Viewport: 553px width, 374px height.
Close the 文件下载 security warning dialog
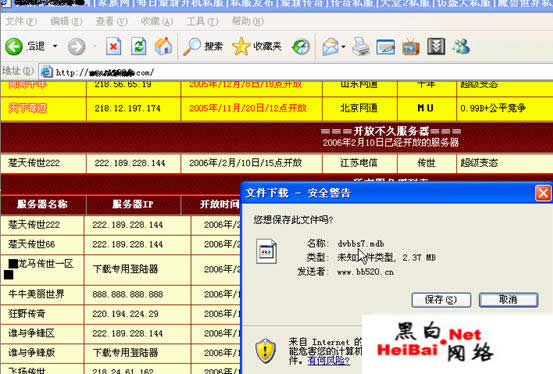pyautogui.click(x=543, y=193)
